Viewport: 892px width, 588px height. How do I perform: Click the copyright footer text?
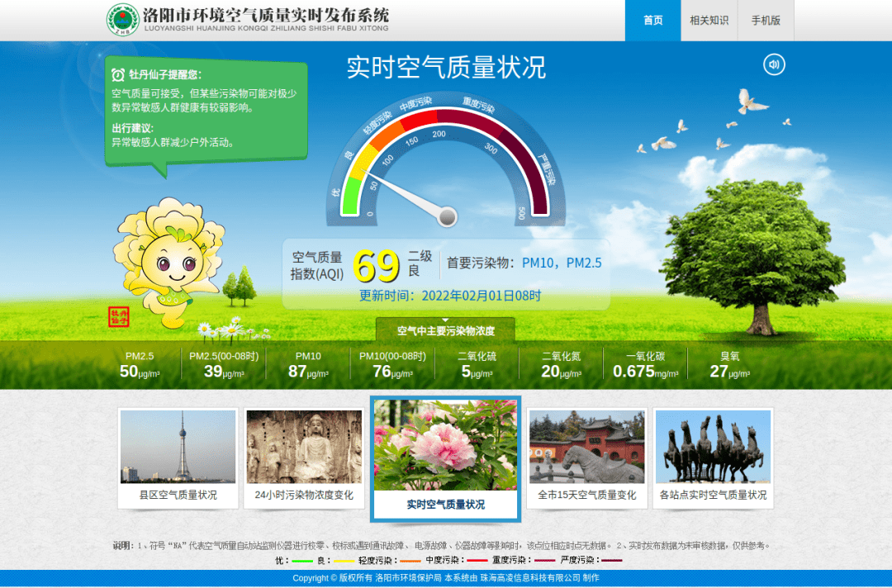[445, 578]
